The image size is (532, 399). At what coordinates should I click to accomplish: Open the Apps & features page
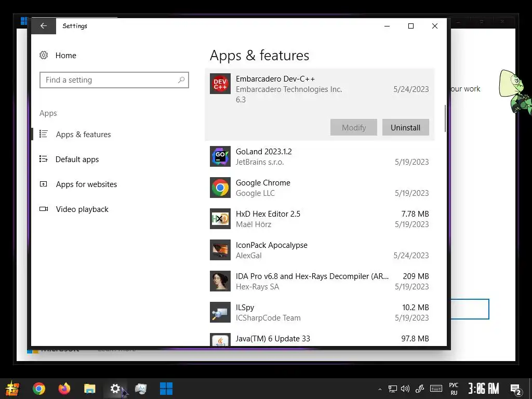(84, 135)
